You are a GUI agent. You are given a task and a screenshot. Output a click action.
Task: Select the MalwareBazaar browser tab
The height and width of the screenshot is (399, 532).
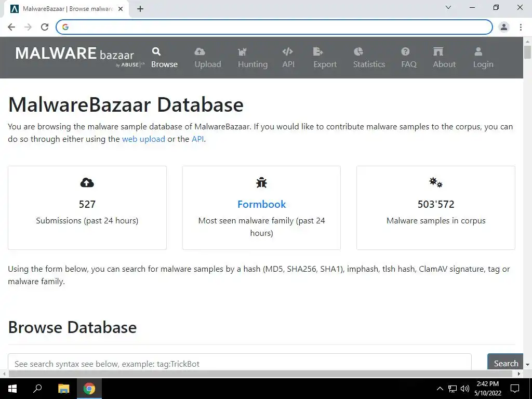point(67,9)
